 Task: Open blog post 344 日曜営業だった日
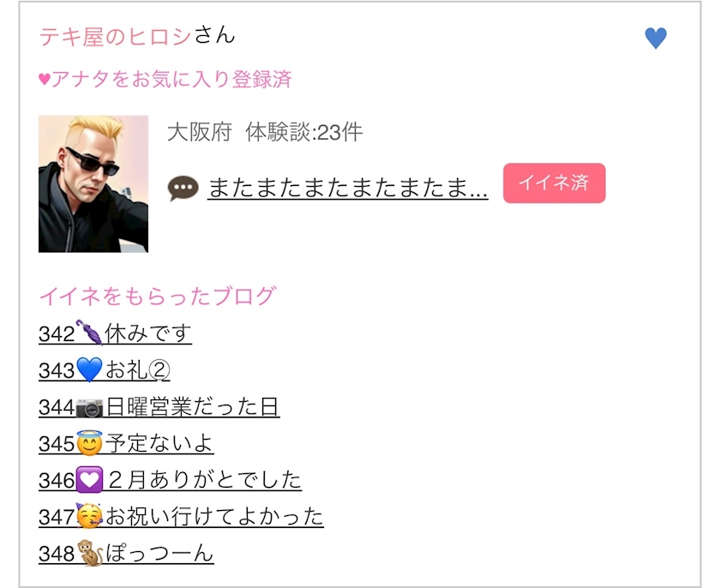coord(159,406)
